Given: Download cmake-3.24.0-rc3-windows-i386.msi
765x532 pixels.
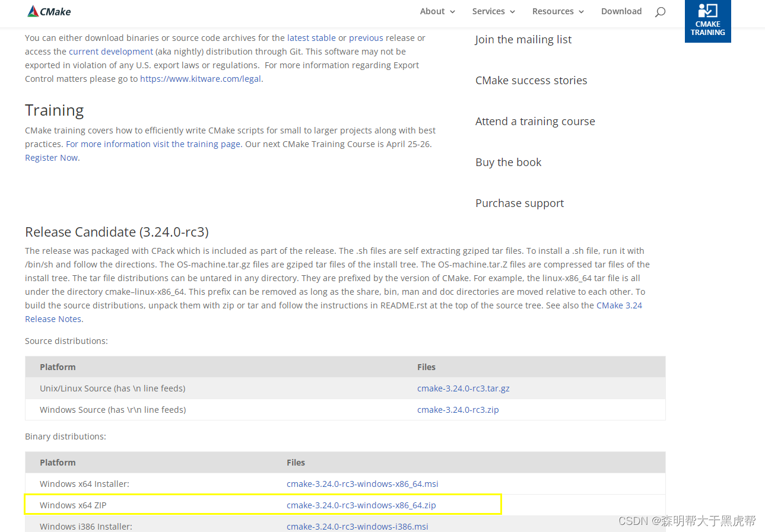Looking at the screenshot, I should tap(357, 527).
